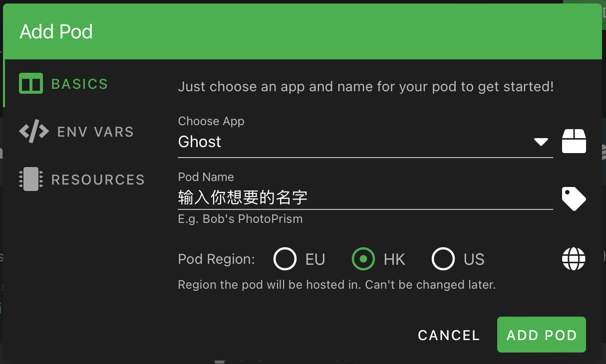Click the app store box icon
The width and height of the screenshot is (606, 364).
pyautogui.click(x=574, y=141)
